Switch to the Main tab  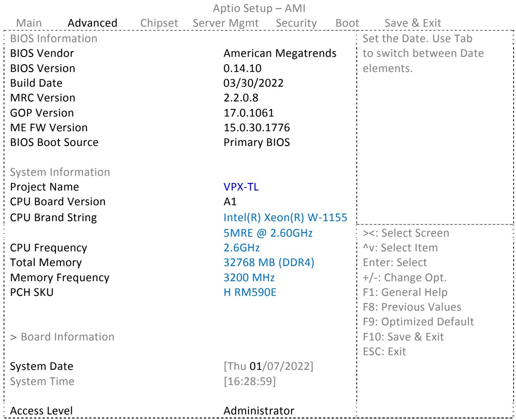(29, 23)
